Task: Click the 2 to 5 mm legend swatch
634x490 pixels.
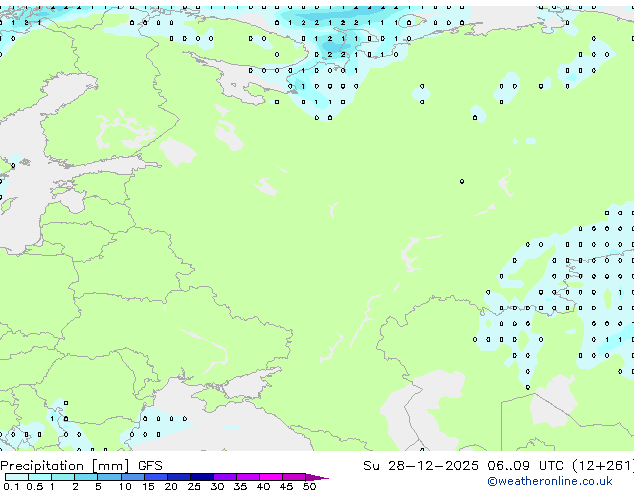Action: pyautogui.click(x=86, y=477)
